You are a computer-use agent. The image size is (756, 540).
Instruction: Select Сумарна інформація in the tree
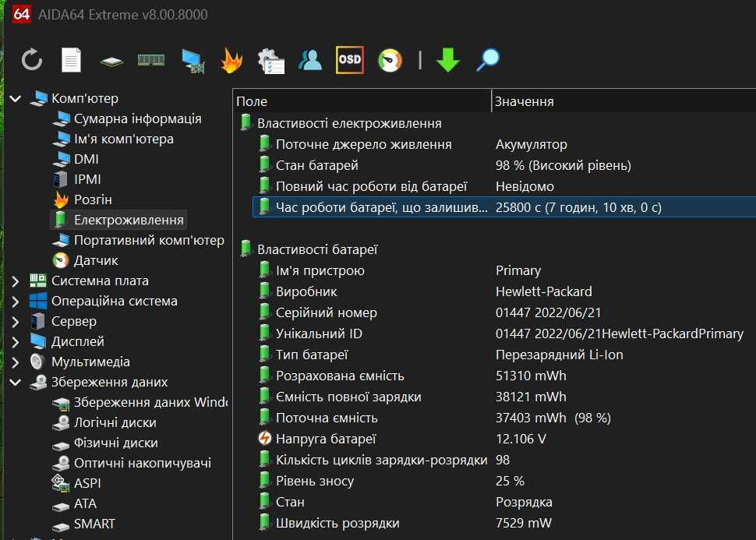137,118
